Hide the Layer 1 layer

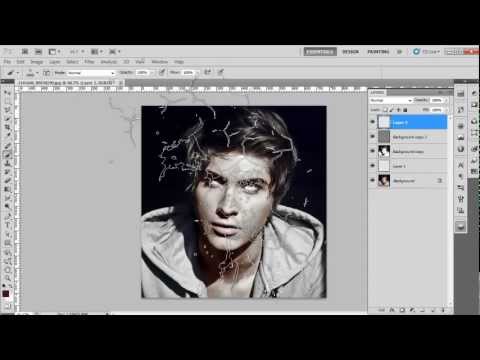(373, 165)
